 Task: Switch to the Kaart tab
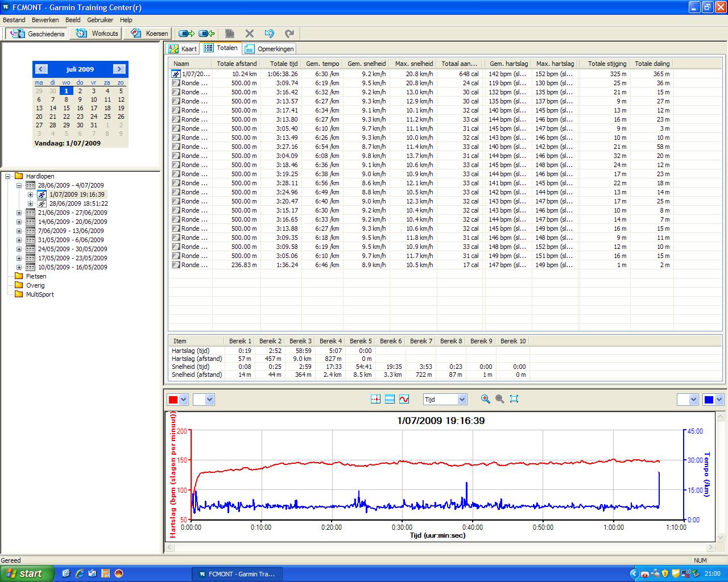[183, 49]
